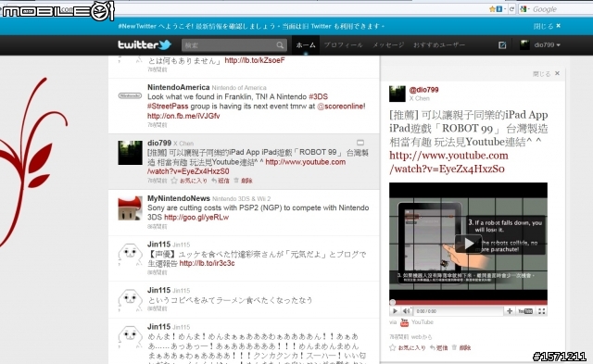
Task: Click the Nintendo logo avatar
Action: click(x=130, y=95)
